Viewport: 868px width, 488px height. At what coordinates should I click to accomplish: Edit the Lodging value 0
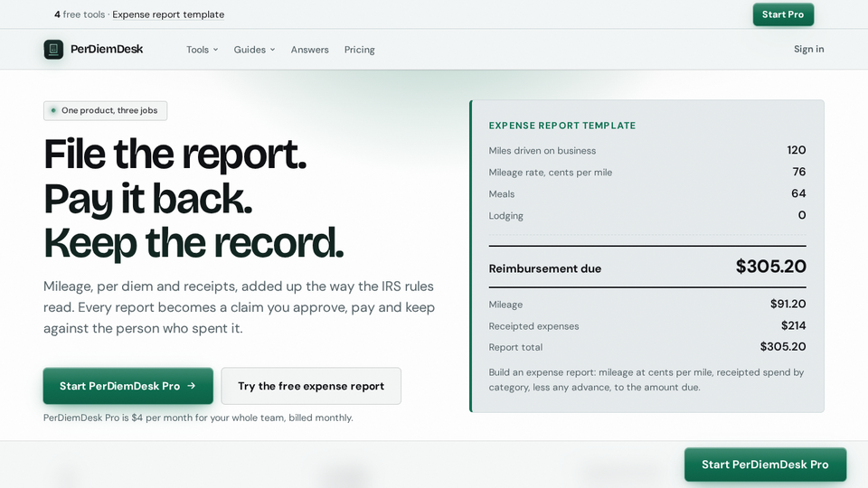point(802,215)
